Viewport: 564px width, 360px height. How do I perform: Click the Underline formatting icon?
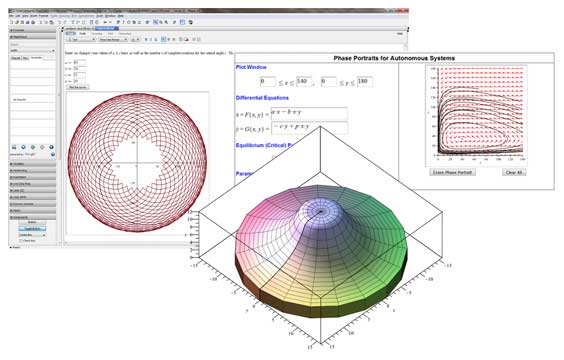coord(156,40)
